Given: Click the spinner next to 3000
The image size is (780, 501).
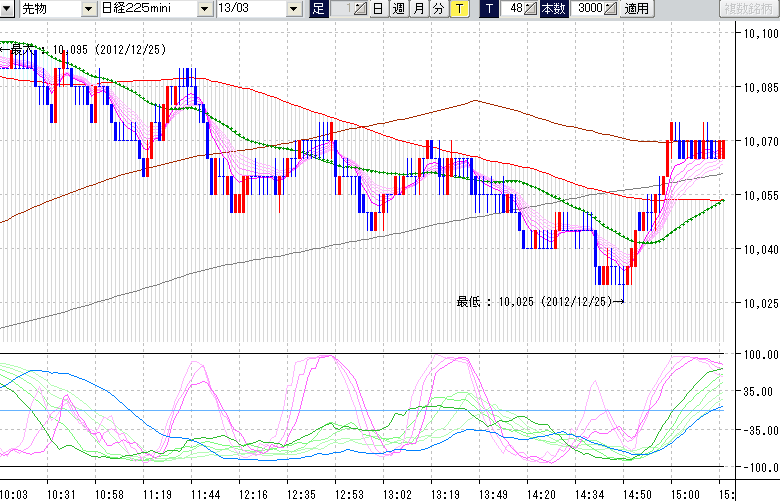Looking at the screenshot, I should (611, 9).
